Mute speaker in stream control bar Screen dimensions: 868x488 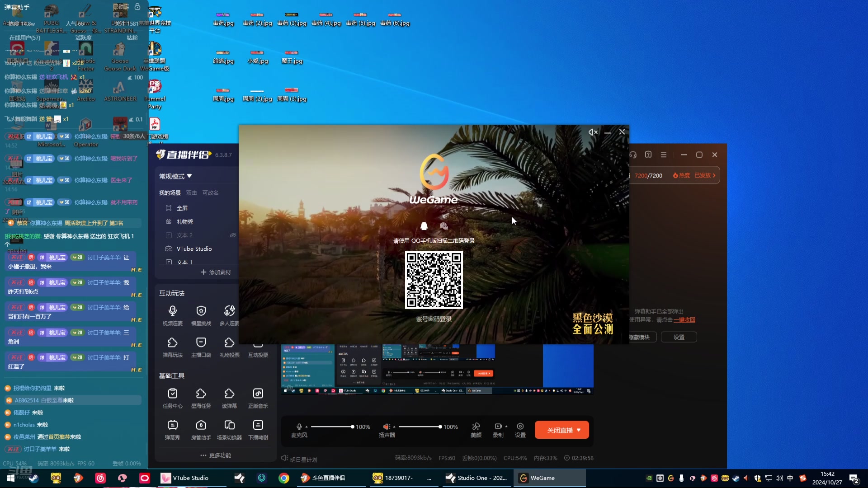(387, 427)
